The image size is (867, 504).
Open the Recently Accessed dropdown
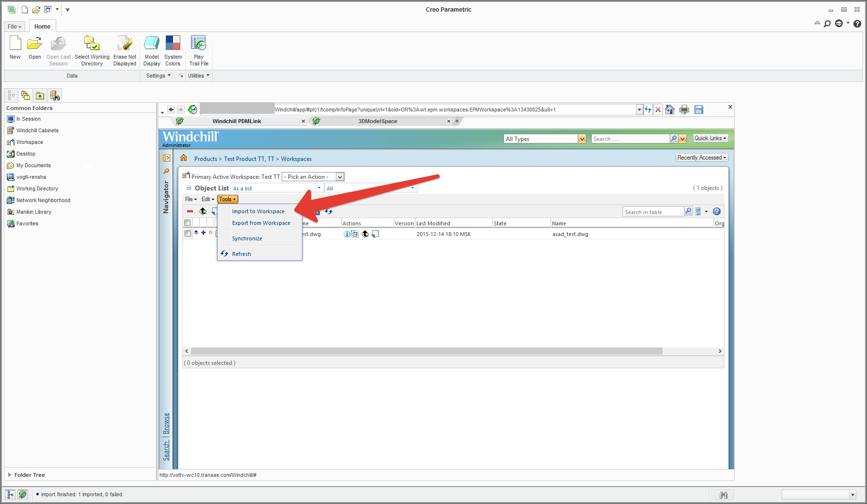702,157
